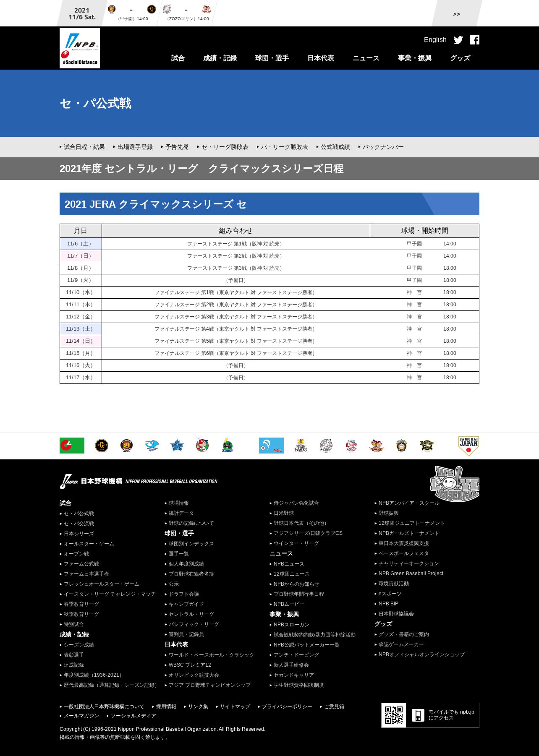Viewport: 539px width, 756px height.
Task: Open footer アンチ・ドーピング link
Action: point(294,655)
